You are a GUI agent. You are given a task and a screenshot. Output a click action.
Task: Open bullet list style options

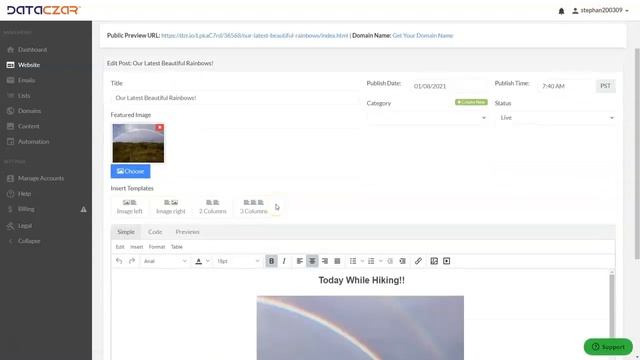coord(362,261)
